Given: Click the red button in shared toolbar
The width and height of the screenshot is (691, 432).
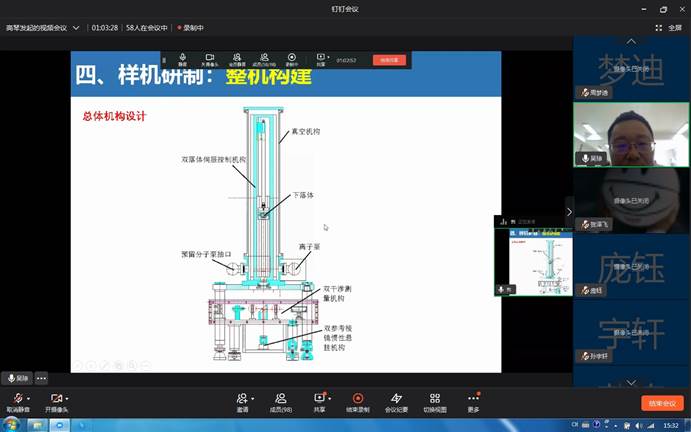Looking at the screenshot, I should 389,60.
